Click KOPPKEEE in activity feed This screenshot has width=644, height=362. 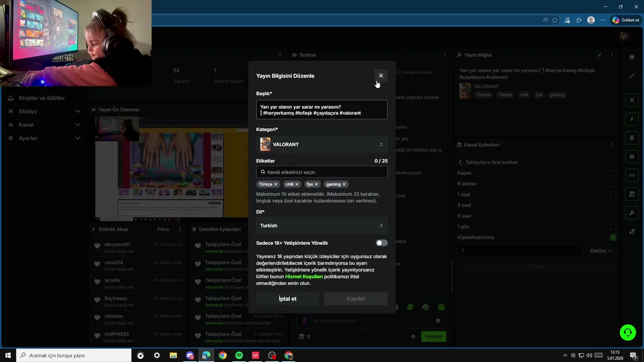tap(117, 334)
